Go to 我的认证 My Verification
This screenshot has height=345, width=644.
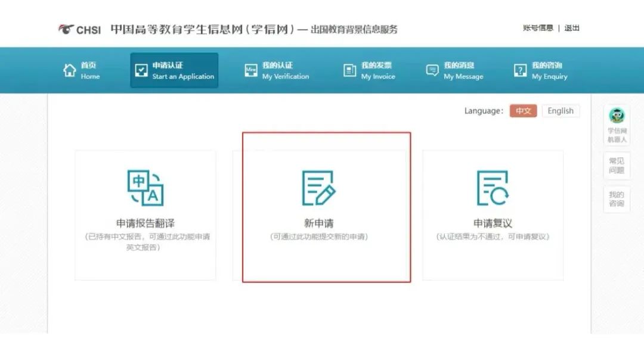click(x=277, y=70)
